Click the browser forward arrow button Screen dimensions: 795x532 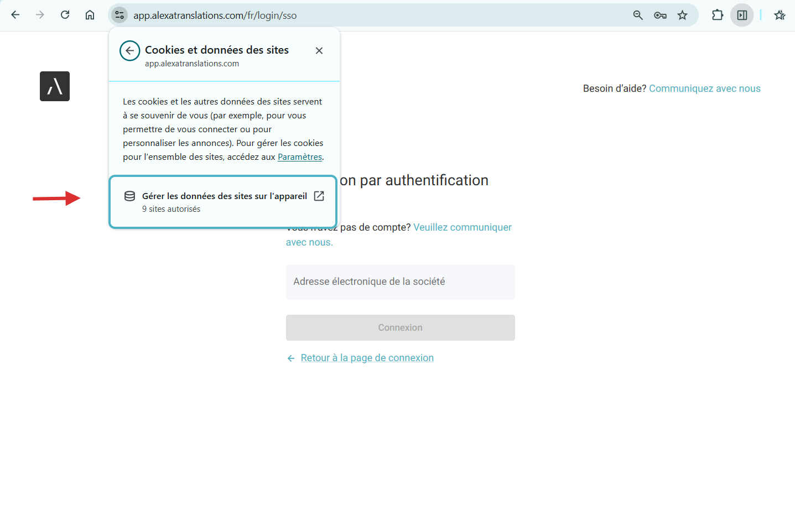coord(40,15)
